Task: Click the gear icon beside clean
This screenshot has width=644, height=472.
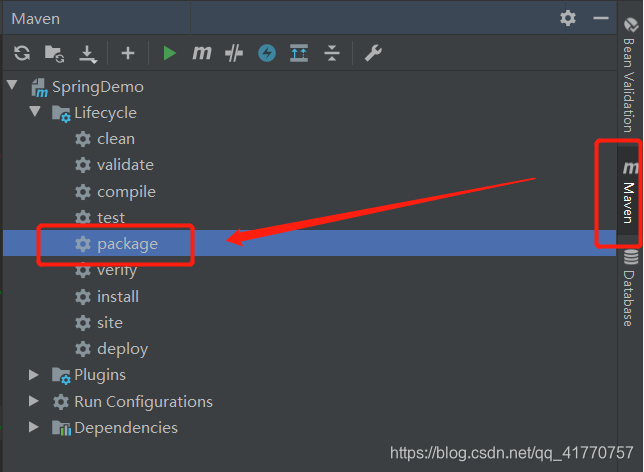Action: click(x=83, y=139)
